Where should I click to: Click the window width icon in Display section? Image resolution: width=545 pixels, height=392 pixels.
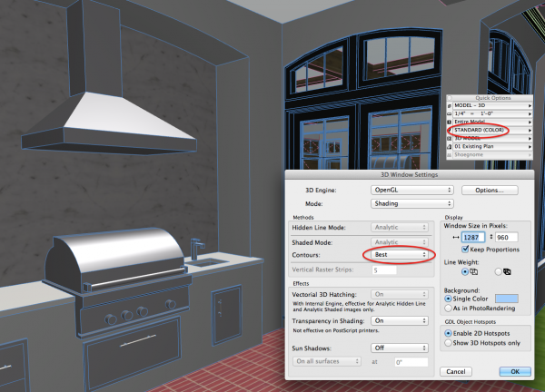coord(455,237)
